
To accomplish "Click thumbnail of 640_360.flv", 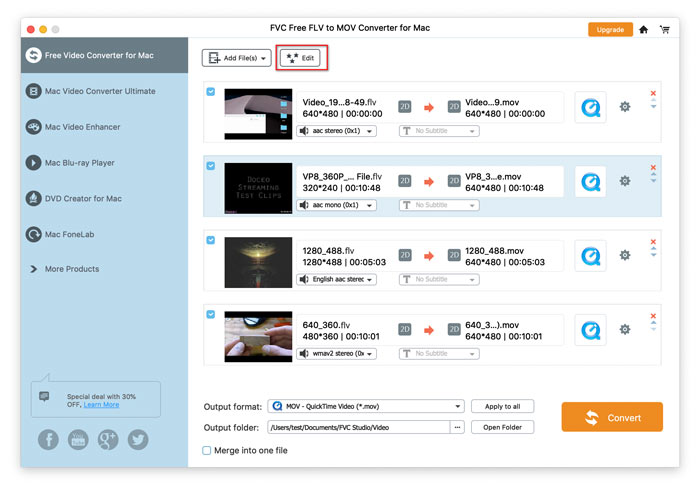I will pyautogui.click(x=258, y=337).
